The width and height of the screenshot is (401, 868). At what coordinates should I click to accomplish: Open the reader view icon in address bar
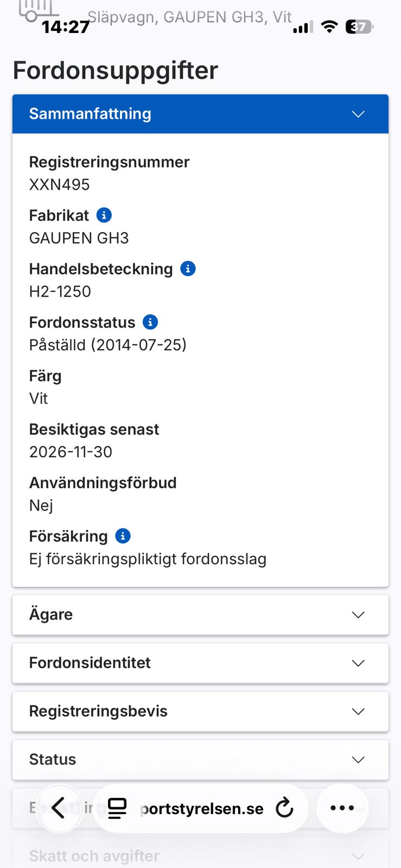(x=117, y=808)
